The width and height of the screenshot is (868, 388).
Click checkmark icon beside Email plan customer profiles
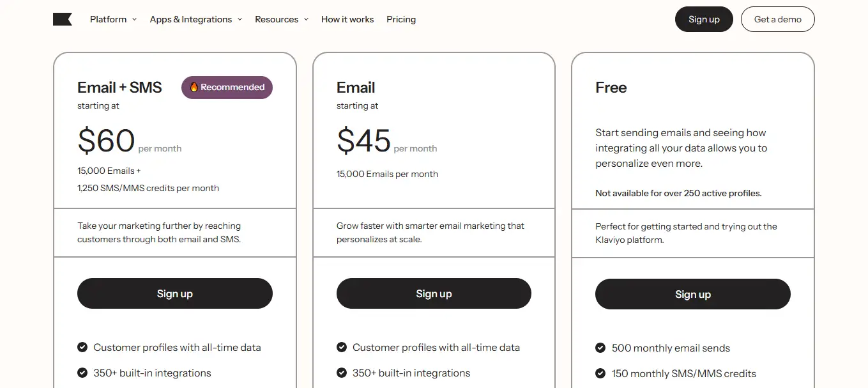(x=342, y=348)
